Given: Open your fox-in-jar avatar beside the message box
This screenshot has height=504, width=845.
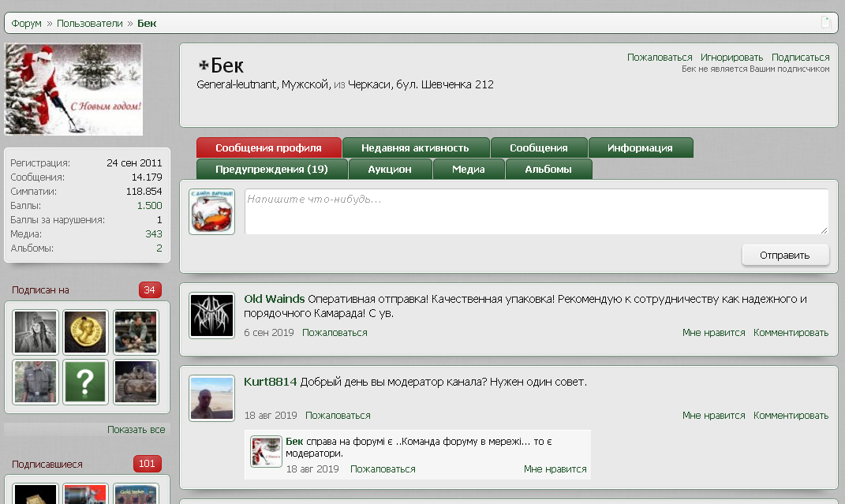Looking at the screenshot, I should pos(211,211).
